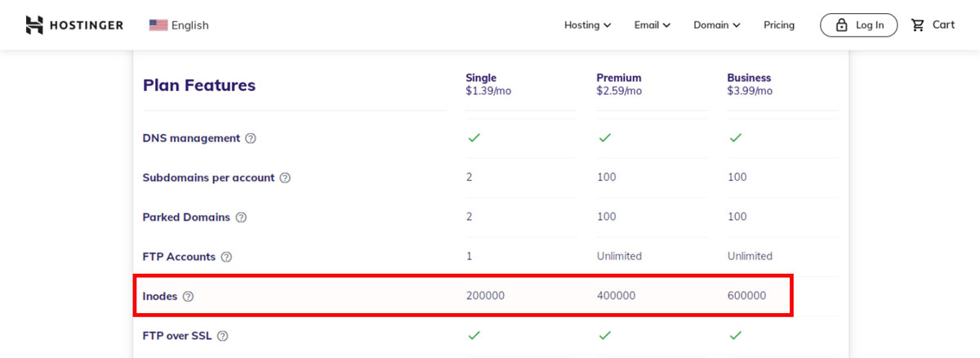Expand the Domain dropdown menu
The height and width of the screenshot is (358, 980).
717,25
